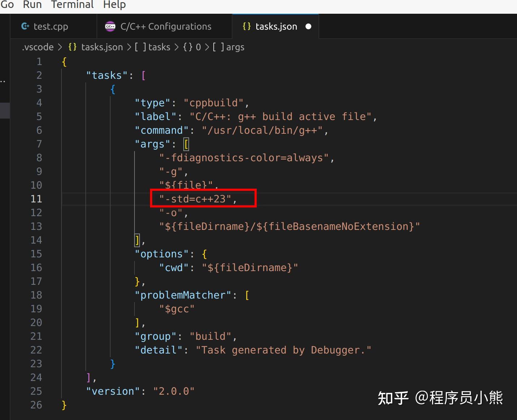
Task: Click the {} icon beside tasks.json in breadcrumb
Action: tap(72, 47)
